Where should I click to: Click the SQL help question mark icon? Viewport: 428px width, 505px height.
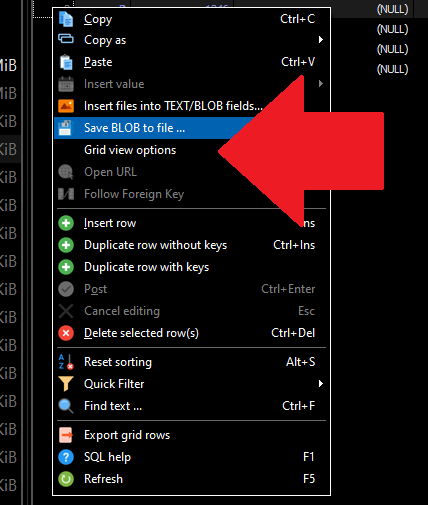[66, 457]
